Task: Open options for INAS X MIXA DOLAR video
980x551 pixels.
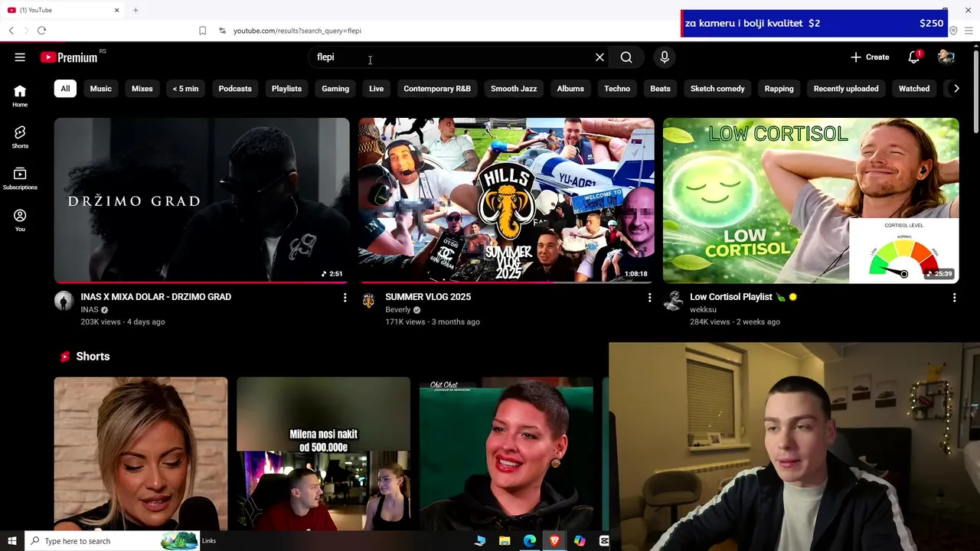Action: tap(345, 298)
